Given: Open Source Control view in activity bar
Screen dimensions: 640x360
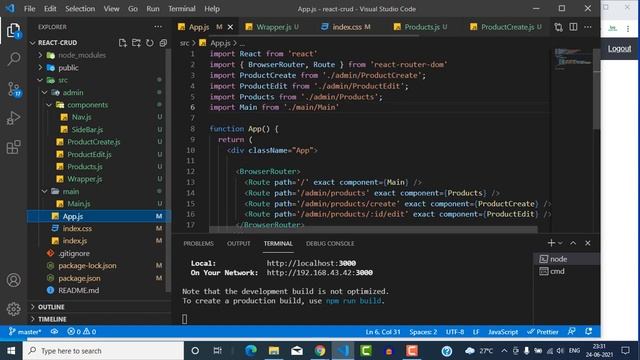Looking at the screenshot, I should click(13, 89).
